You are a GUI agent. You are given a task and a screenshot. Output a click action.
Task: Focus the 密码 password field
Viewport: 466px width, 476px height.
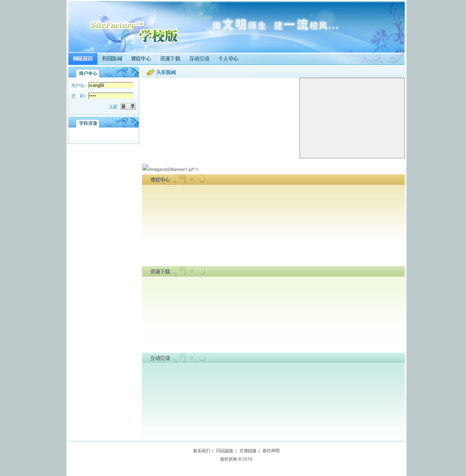pyautogui.click(x=111, y=96)
